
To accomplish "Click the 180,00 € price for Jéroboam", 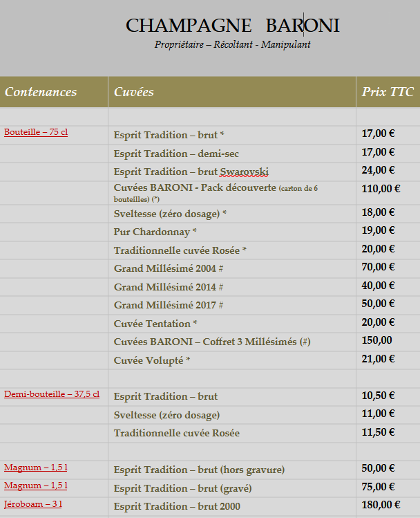I will pyautogui.click(x=381, y=505).
